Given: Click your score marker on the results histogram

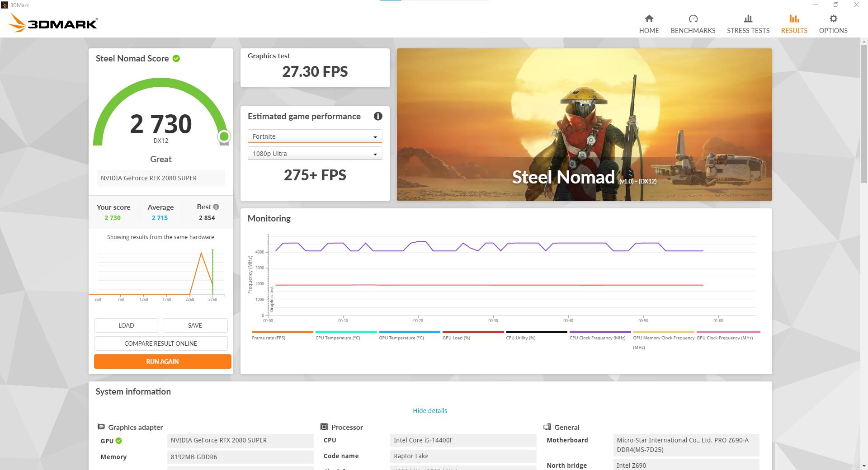Looking at the screenshot, I should (x=212, y=271).
